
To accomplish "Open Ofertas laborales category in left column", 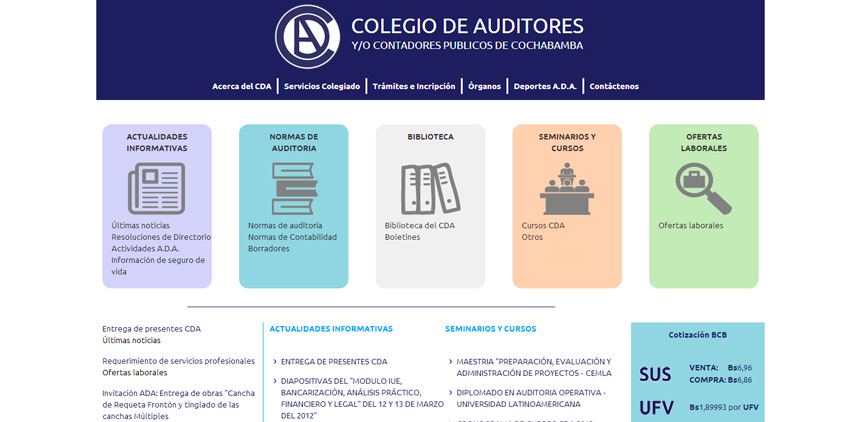I will (x=134, y=373).
